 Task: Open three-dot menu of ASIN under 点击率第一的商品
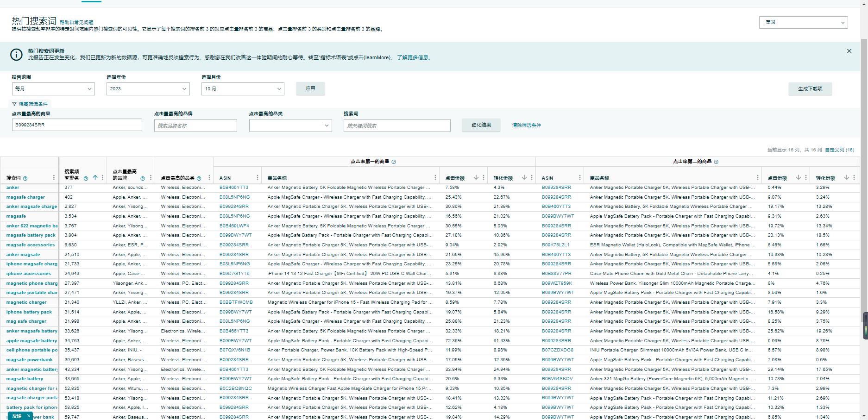257,178
